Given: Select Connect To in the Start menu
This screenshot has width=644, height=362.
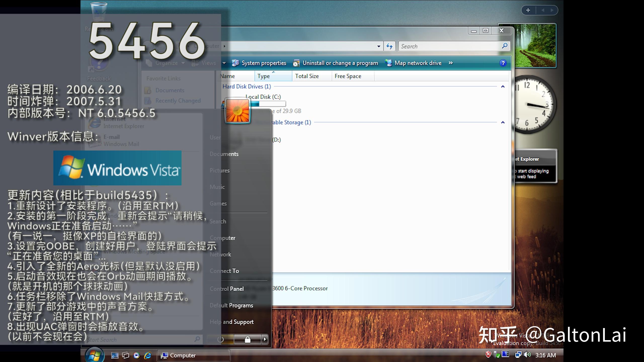Looking at the screenshot, I should coord(224,271).
